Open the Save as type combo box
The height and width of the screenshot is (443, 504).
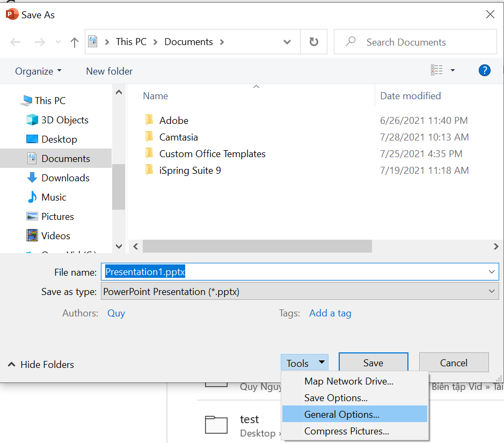pyautogui.click(x=300, y=291)
